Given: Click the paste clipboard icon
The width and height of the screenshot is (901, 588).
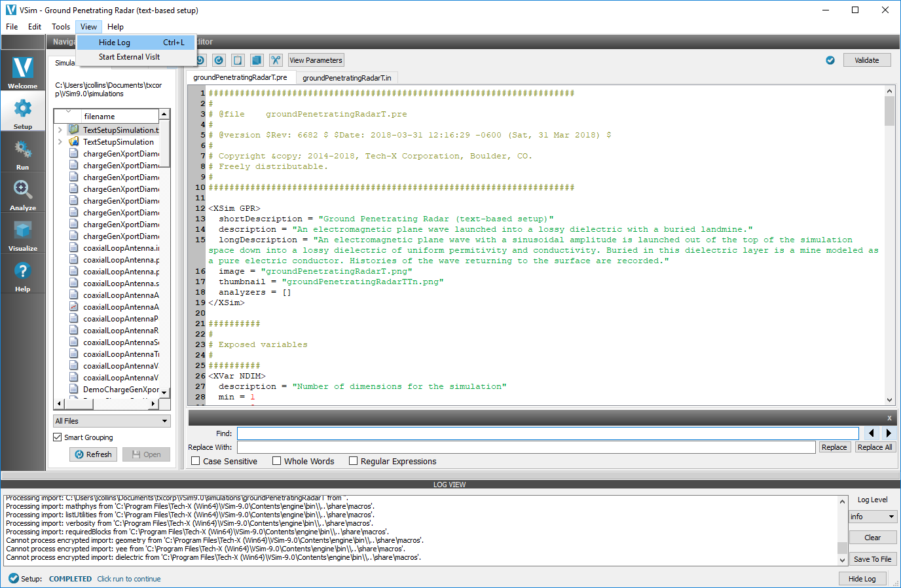Looking at the screenshot, I should coord(238,60).
